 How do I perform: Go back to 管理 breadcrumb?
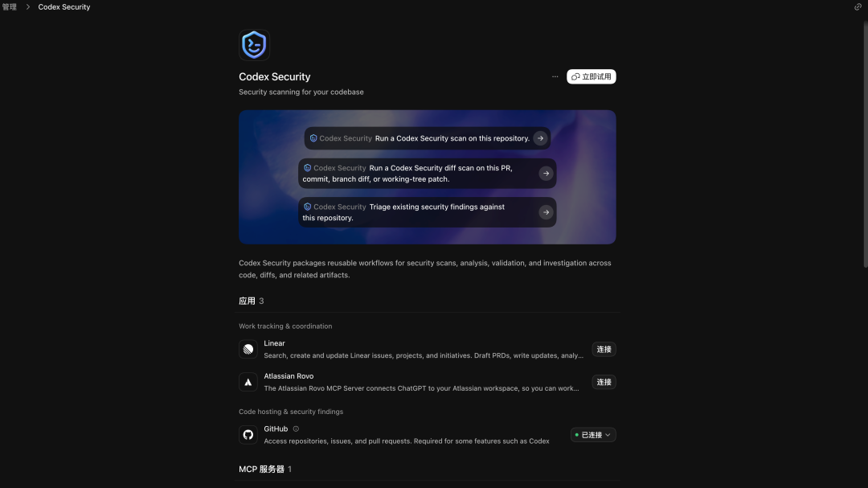coord(10,7)
